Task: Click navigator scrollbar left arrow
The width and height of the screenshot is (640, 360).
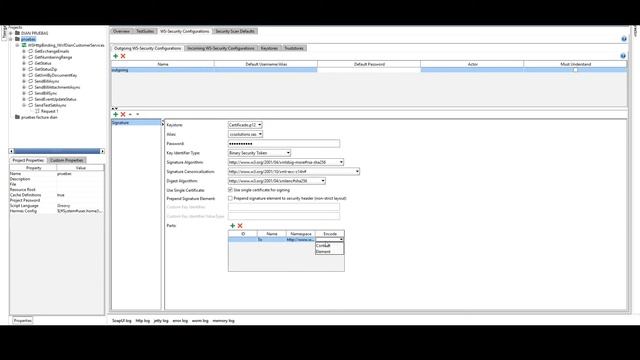Action: (11, 151)
